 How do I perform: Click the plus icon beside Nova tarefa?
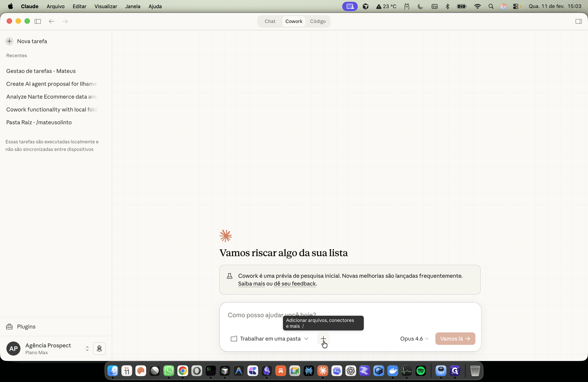tap(9, 41)
